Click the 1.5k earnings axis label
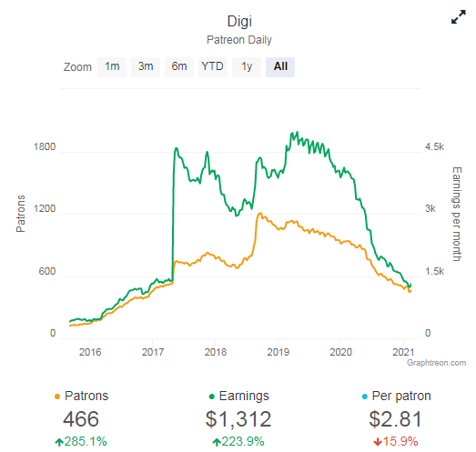The height and width of the screenshot is (452, 476). [434, 271]
